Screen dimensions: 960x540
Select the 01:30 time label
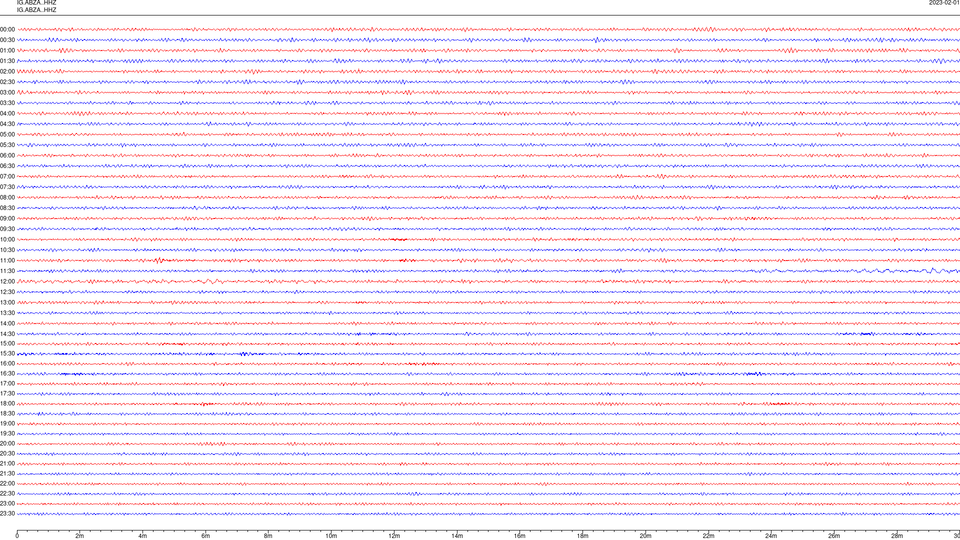click(7, 61)
